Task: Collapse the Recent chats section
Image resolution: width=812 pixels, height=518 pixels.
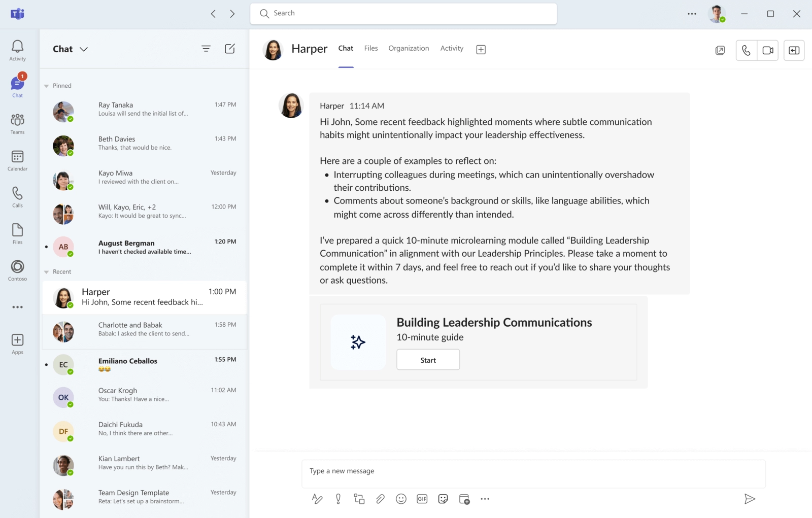Action: (47, 272)
